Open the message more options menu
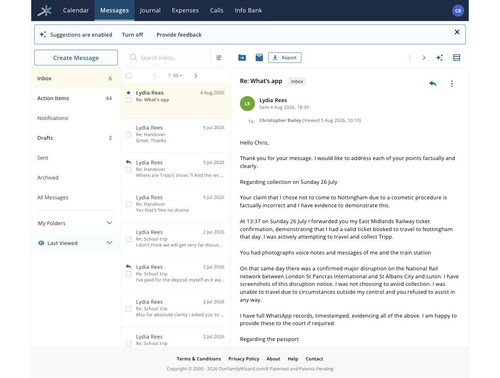Viewport: 500px width, 378px height. click(452, 84)
